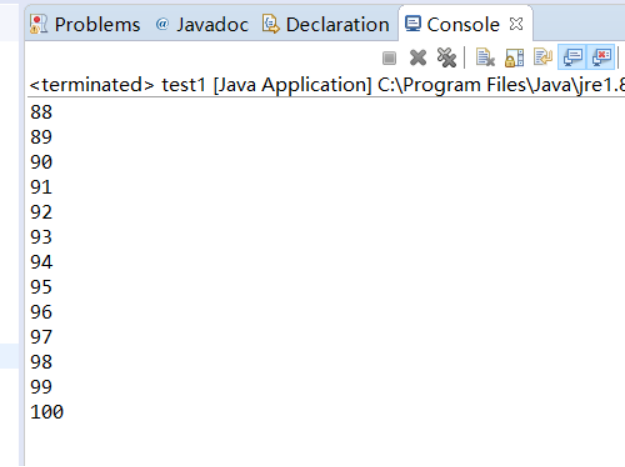Place cursor on output line 90
The width and height of the screenshot is (625, 467).
42,162
